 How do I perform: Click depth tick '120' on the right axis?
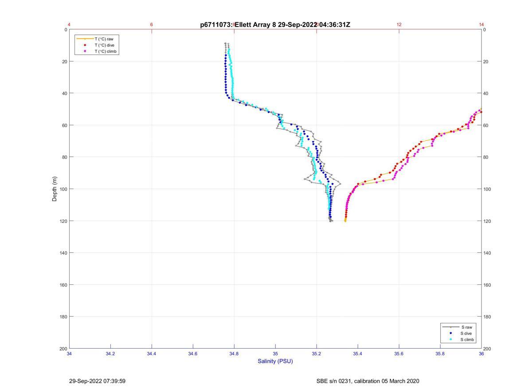tap(488, 221)
